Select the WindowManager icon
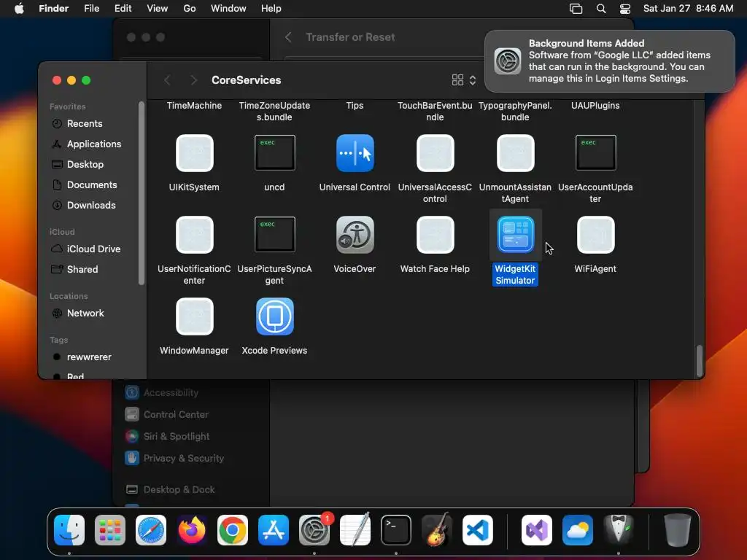 (194, 316)
